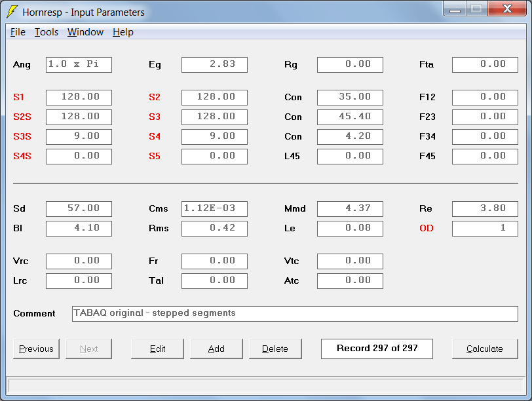Viewport: 532px width, 401px height.
Task: Select the Con field showing 35.00
Action: (x=350, y=98)
